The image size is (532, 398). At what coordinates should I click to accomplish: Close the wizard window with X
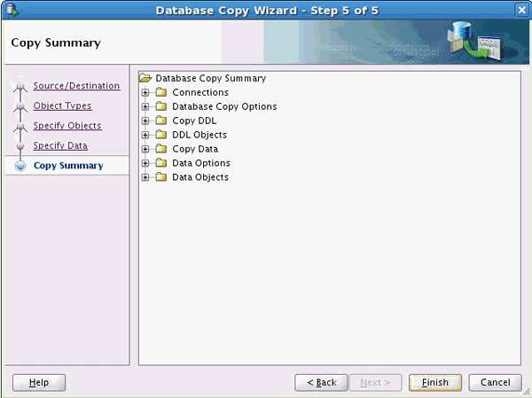[x=522, y=10]
